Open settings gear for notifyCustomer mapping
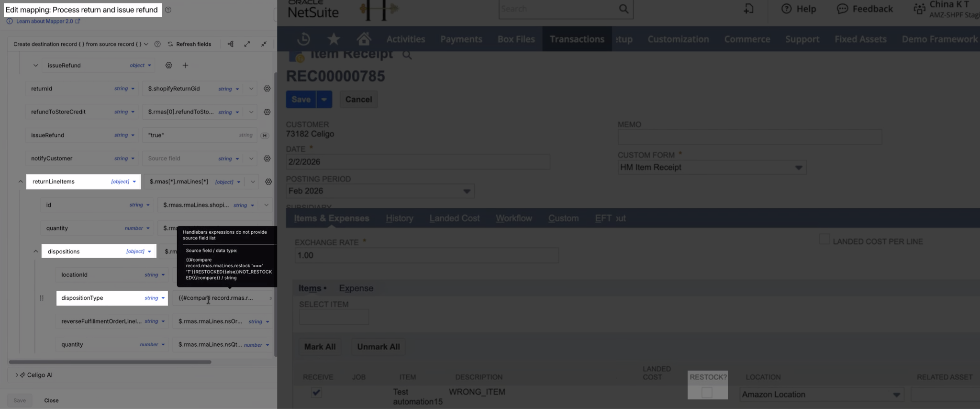Screen dimensions: 980x409 coord(267,159)
